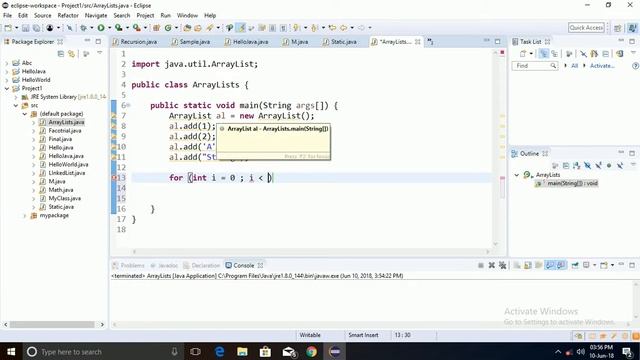The image size is (640, 360).
Task: Click the Windows Start button
Action: (x=11, y=351)
